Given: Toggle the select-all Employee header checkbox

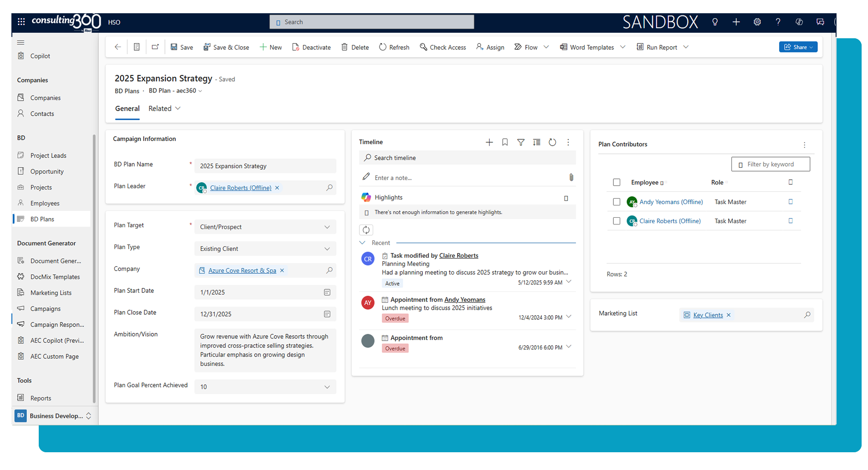Looking at the screenshot, I should click(x=616, y=183).
